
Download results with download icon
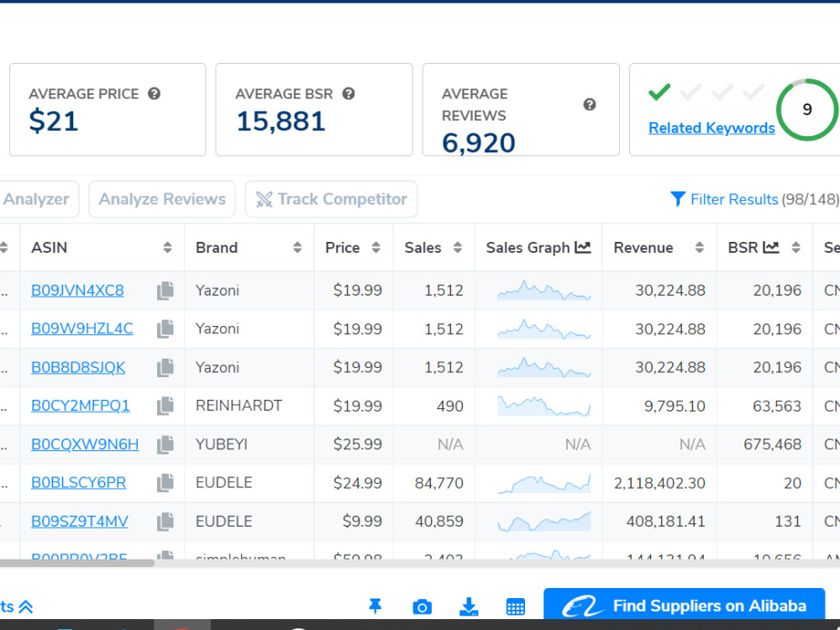[469, 607]
